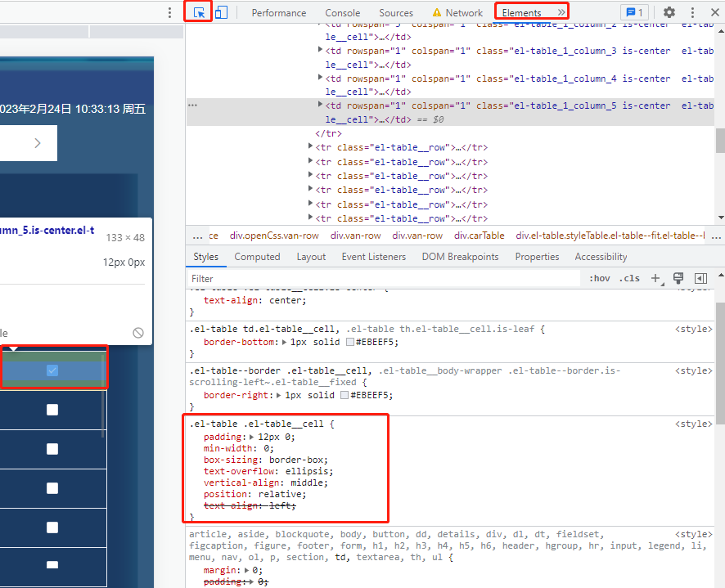Expand the border-right shorthand triangle

279,395
